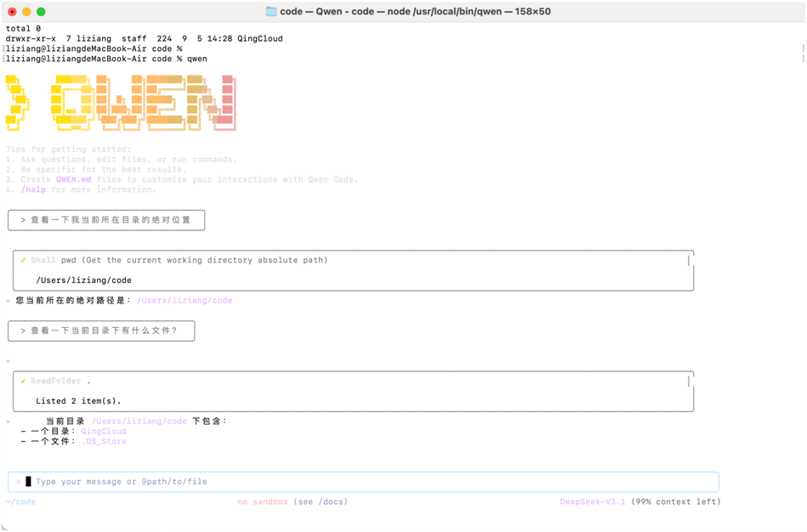
Task: Click the 'drwxr-xr-x' permissions line for QingCloud
Action: pyautogui.click(x=144, y=38)
